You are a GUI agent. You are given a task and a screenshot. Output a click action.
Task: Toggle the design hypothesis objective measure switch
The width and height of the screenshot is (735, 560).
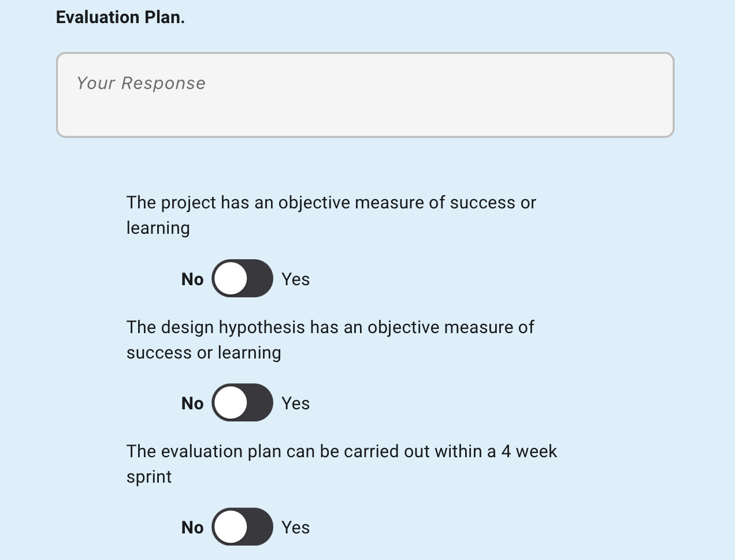243,403
